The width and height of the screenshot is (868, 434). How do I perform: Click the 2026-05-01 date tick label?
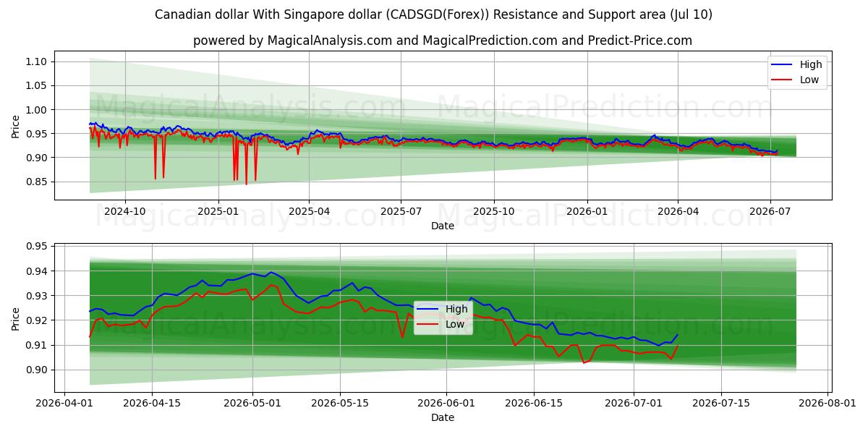pyautogui.click(x=253, y=404)
